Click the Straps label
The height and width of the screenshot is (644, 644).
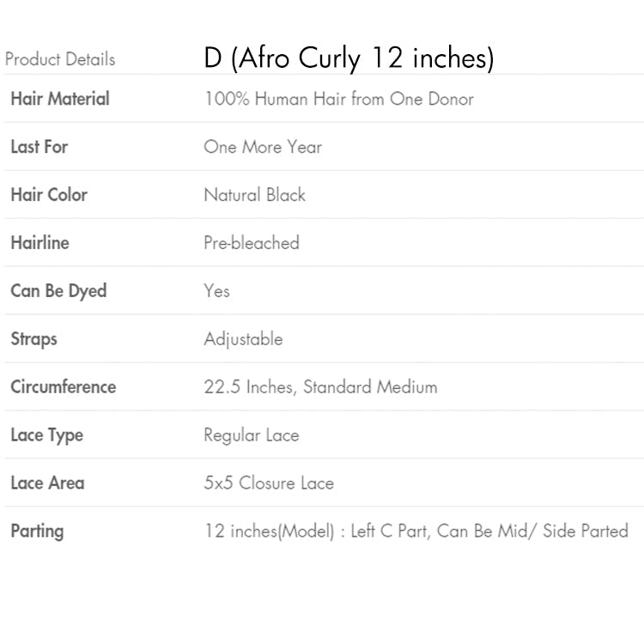pos(33,339)
